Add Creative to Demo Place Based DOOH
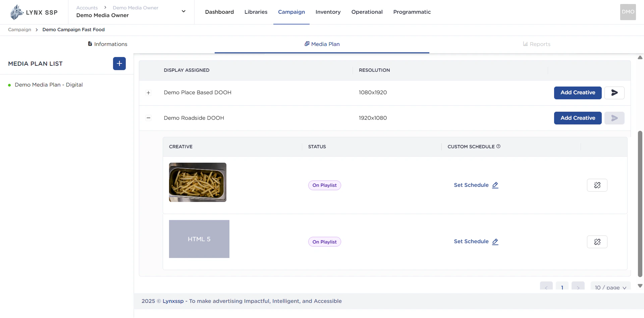This screenshot has height=318, width=644. point(578,93)
